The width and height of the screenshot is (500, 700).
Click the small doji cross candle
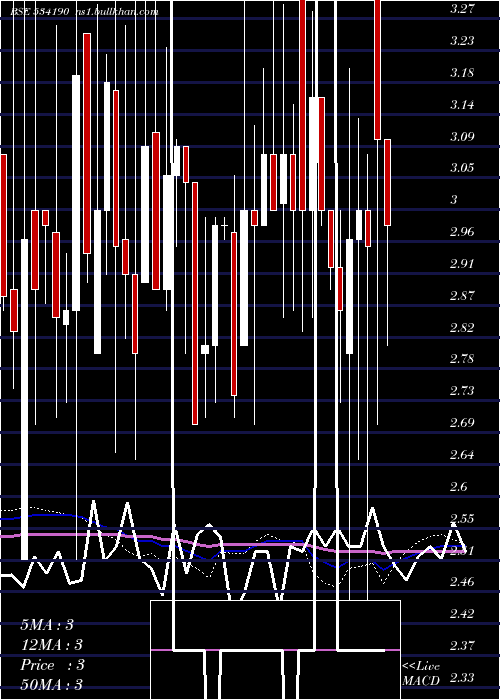pyautogui.click(x=224, y=225)
